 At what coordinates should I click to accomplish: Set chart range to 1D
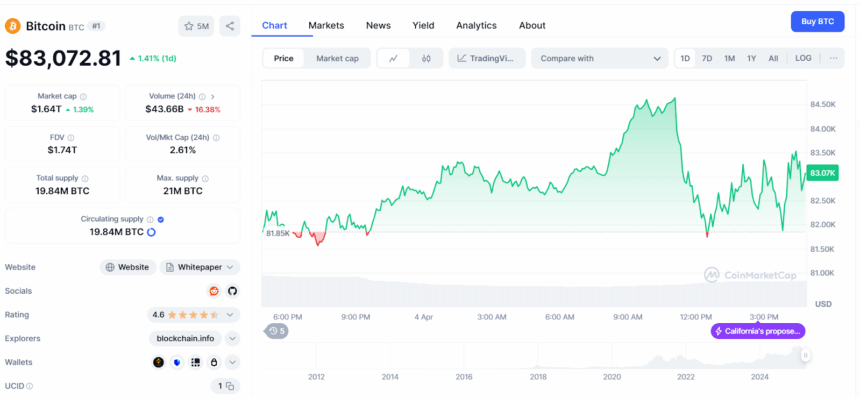[685, 58]
